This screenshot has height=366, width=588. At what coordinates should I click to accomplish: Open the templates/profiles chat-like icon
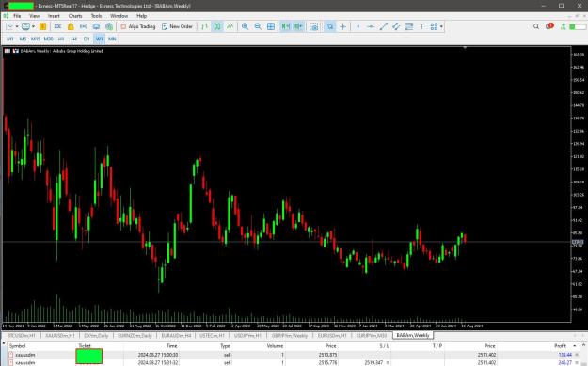(25, 26)
